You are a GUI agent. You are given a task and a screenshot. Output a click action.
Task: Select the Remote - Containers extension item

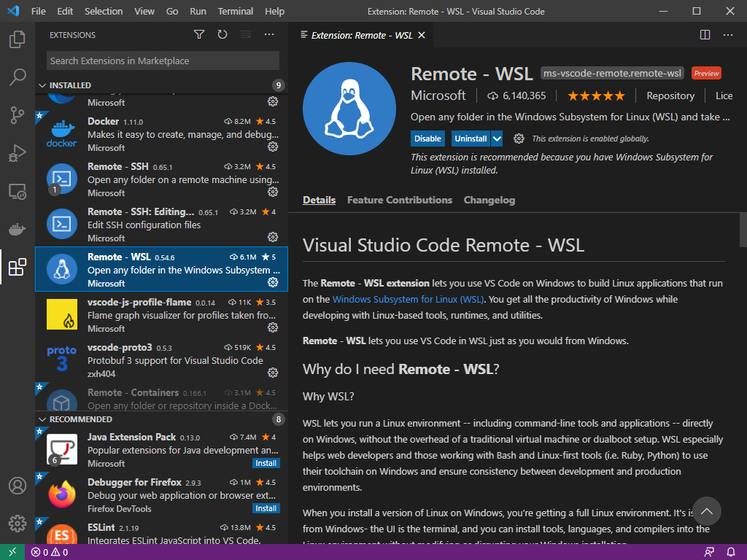(161, 397)
